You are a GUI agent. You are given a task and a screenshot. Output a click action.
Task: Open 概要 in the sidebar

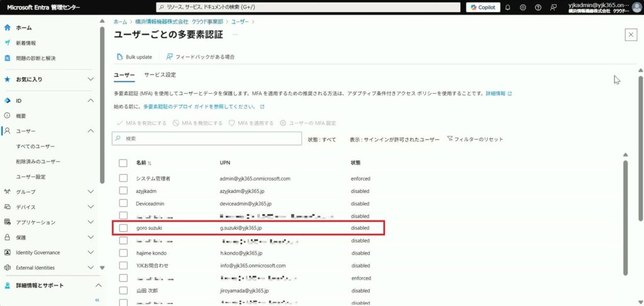tap(21, 116)
